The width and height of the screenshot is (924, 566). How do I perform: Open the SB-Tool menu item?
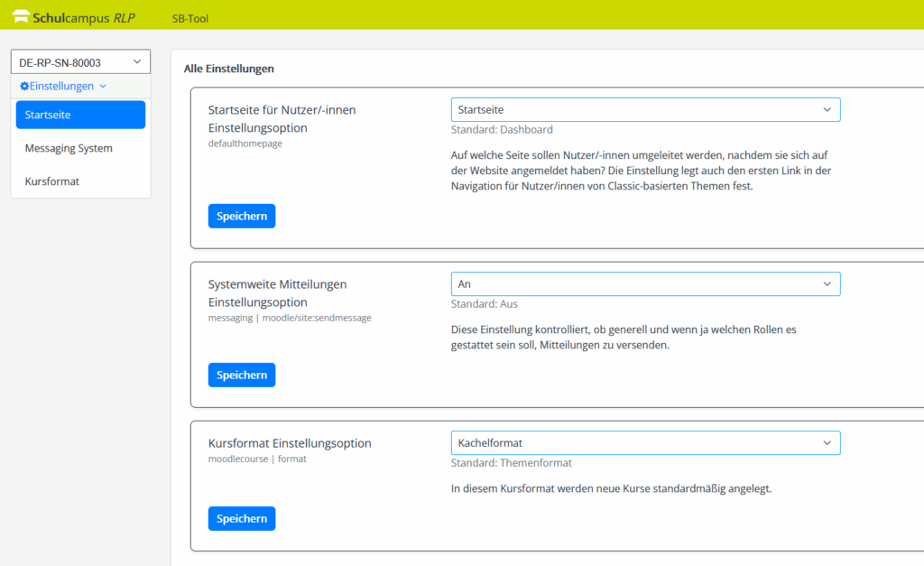189,17
